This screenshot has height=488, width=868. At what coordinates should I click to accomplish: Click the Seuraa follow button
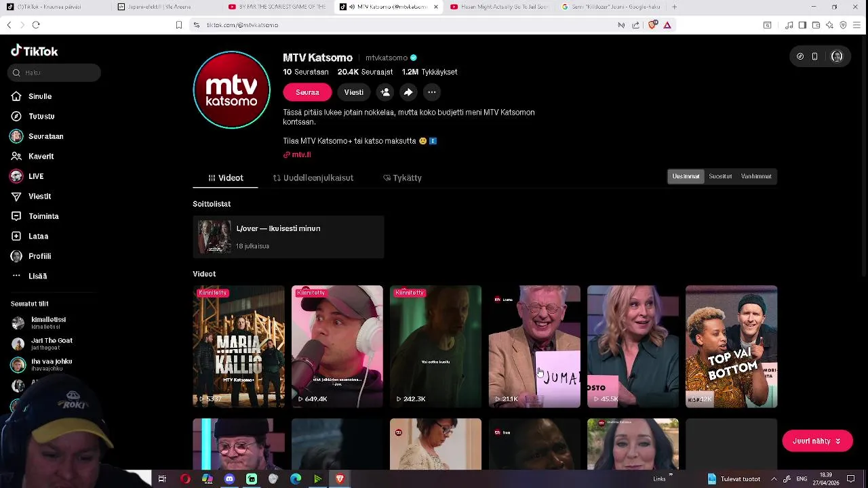[307, 92]
